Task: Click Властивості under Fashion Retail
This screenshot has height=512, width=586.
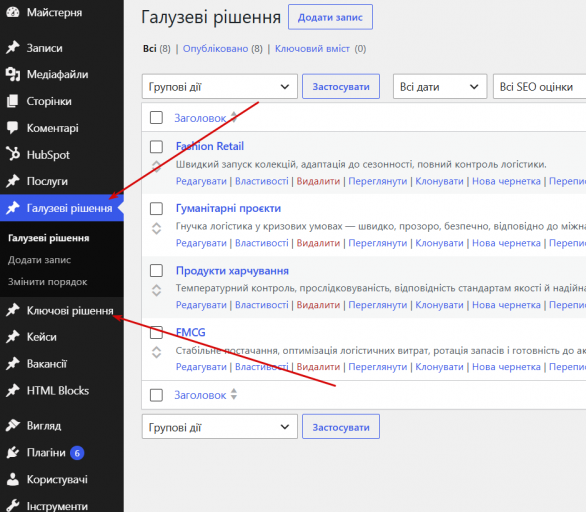Action: click(262, 181)
